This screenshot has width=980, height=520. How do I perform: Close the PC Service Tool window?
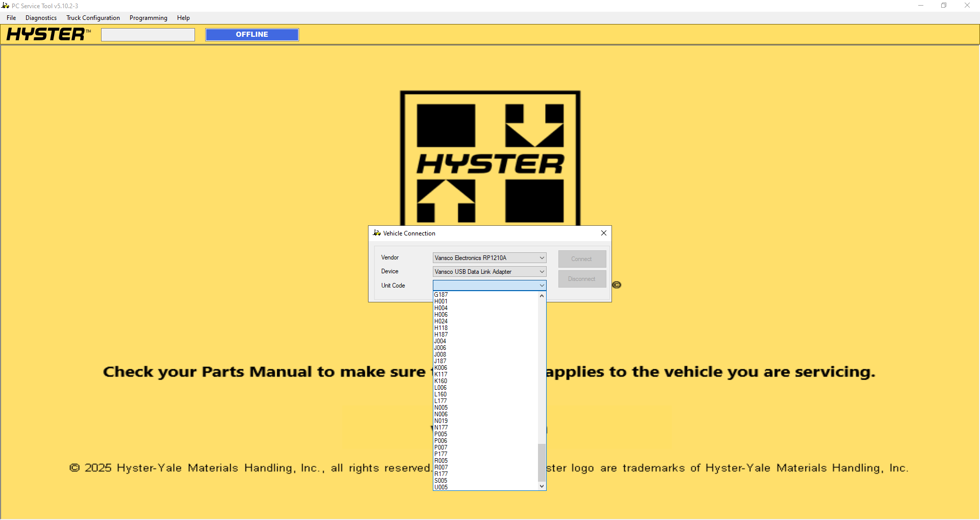coord(967,6)
